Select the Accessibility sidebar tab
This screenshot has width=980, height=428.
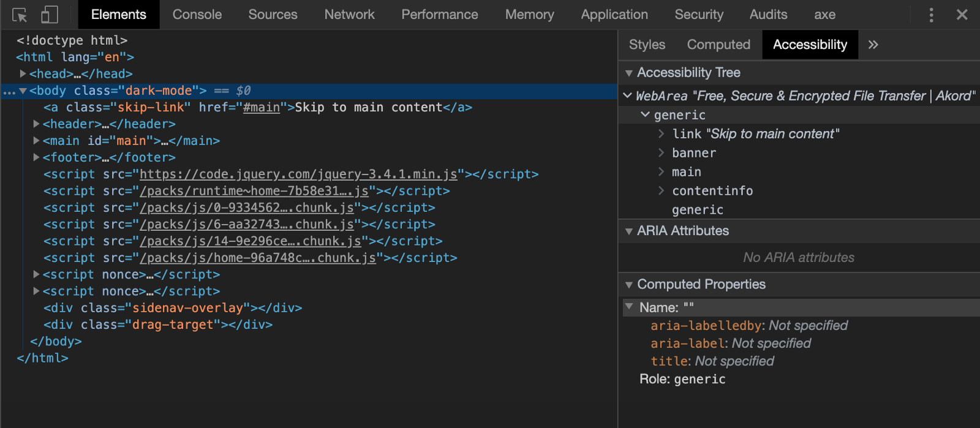(x=810, y=45)
